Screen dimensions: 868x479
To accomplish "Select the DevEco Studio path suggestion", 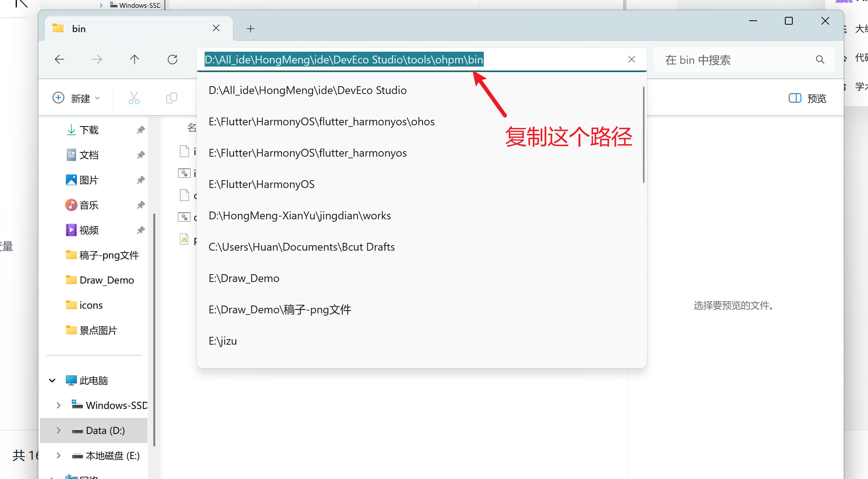I will (307, 90).
